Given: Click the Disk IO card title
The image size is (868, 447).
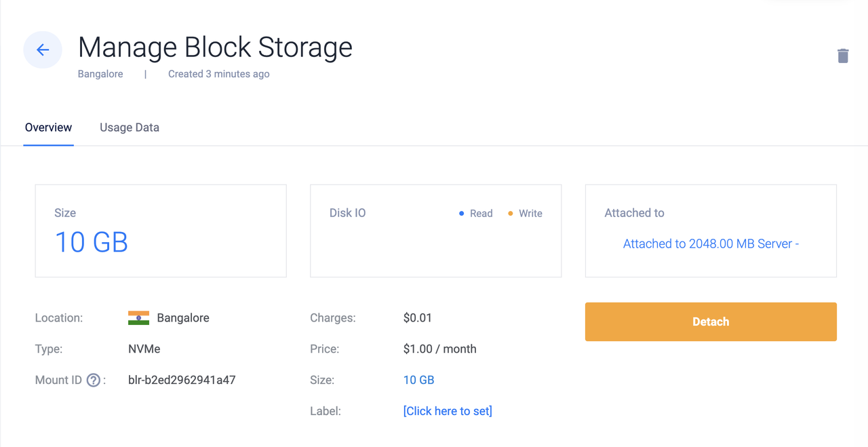Looking at the screenshot, I should 347,213.
